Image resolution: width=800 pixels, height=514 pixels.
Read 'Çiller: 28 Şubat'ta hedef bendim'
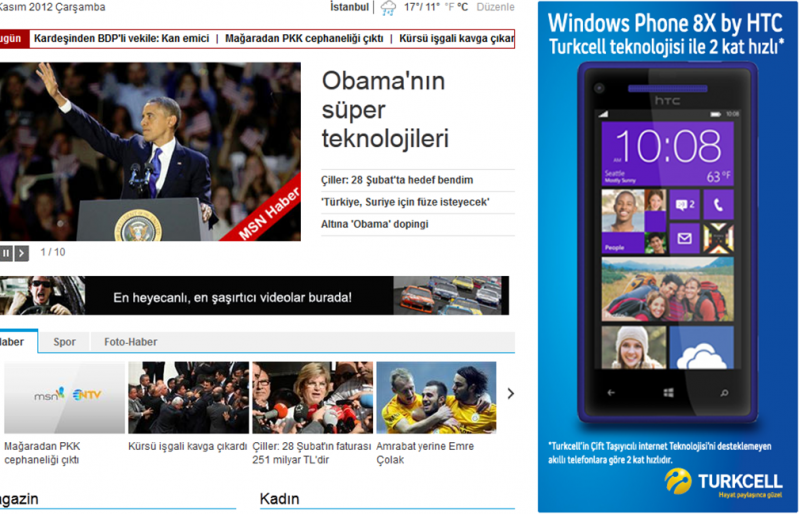tap(397, 180)
